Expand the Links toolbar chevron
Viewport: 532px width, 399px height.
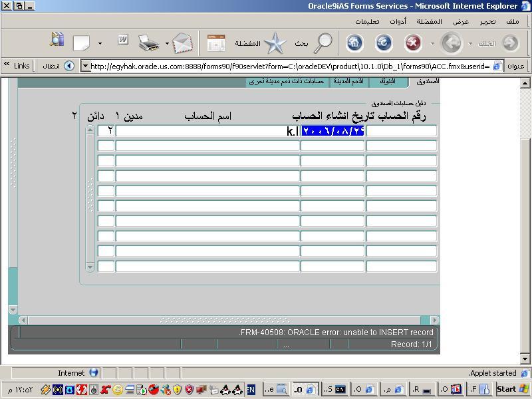click(7, 65)
